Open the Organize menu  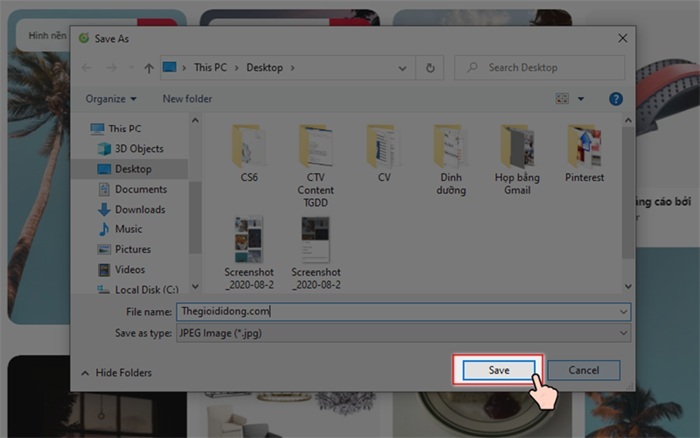[111, 99]
